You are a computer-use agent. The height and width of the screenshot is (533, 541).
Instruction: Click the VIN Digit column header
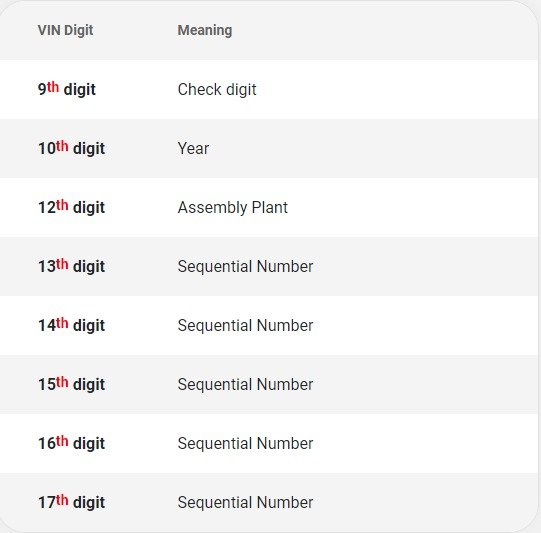click(65, 30)
